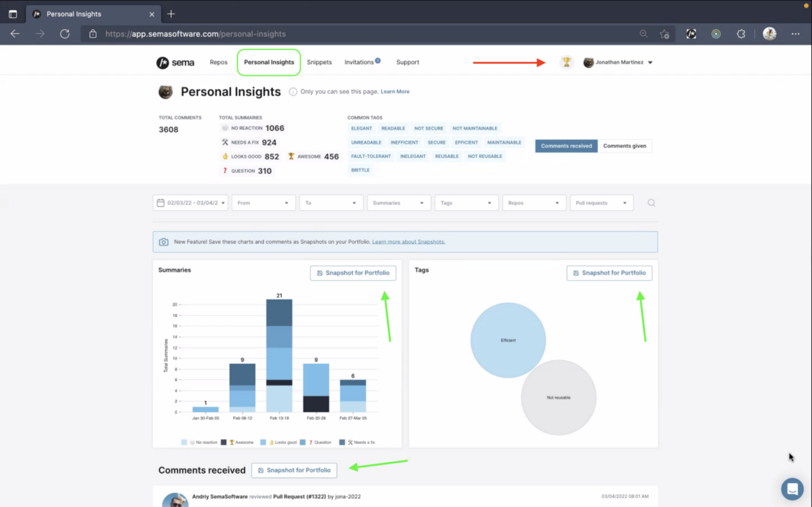Open the Repos navigation item
This screenshot has width=812, height=507.
(219, 62)
